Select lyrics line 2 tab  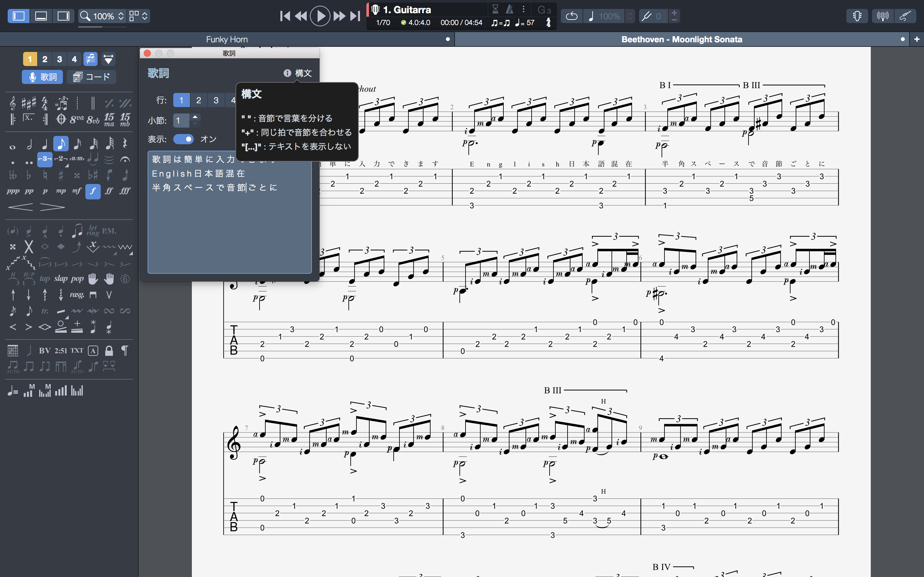click(x=199, y=100)
